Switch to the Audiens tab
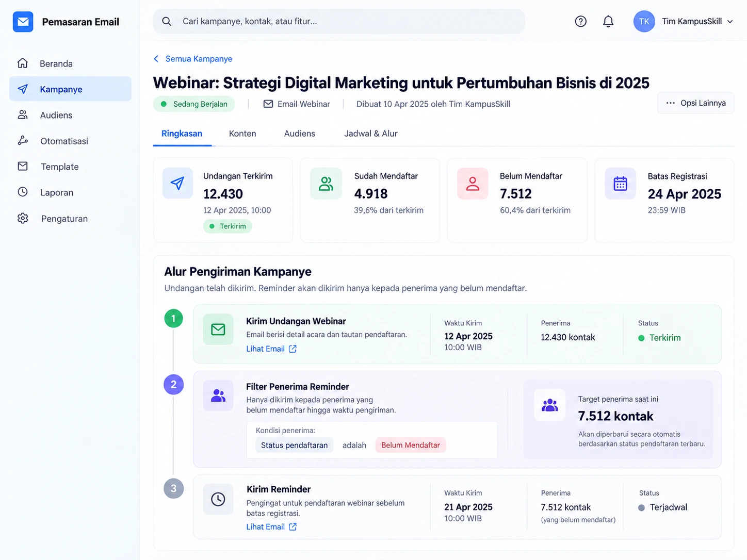This screenshot has height=560, width=747. coord(300,134)
